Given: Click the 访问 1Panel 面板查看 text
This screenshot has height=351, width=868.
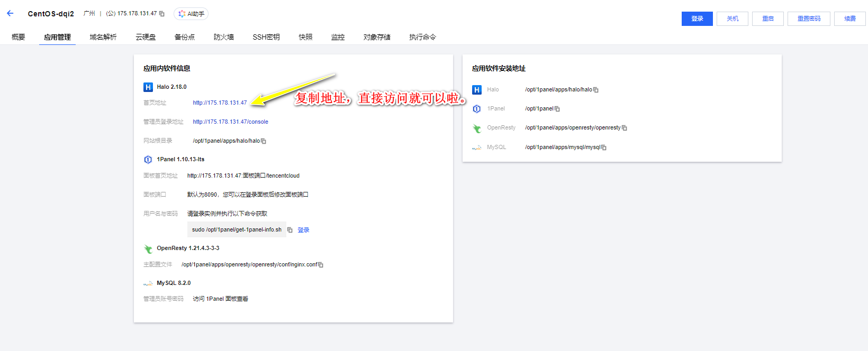Looking at the screenshot, I should pos(221,299).
